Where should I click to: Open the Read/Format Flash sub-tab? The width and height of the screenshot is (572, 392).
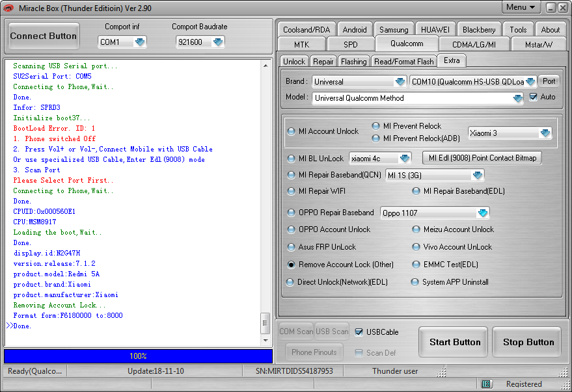(404, 62)
